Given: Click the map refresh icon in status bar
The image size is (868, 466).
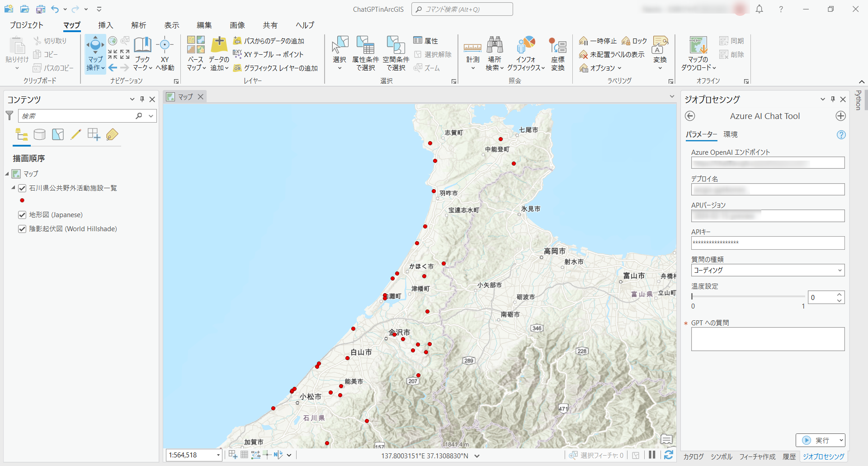Looking at the screenshot, I should pos(669,455).
